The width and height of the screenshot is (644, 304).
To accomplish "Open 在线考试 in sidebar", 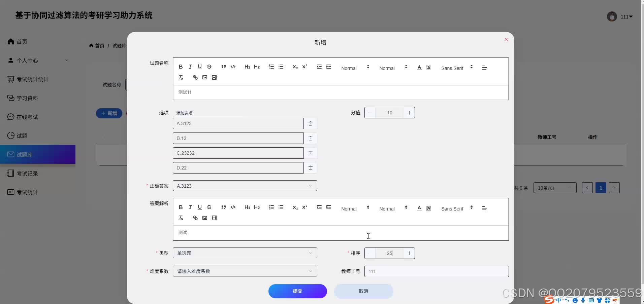I will point(38,117).
